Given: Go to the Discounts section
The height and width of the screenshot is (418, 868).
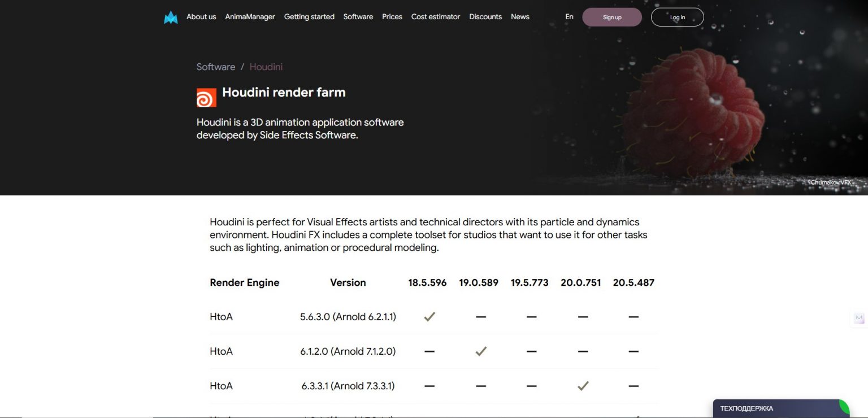Looking at the screenshot, I should coord(485,16).
